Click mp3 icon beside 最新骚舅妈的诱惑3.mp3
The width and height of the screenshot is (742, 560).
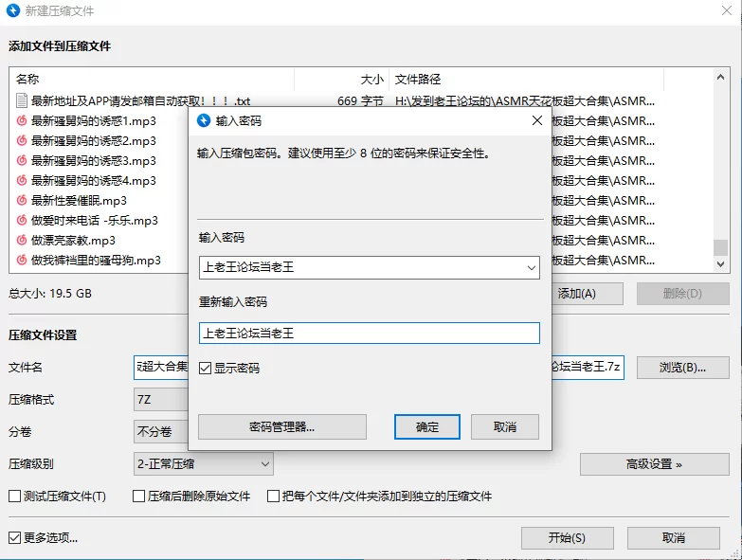click(21, 160)
